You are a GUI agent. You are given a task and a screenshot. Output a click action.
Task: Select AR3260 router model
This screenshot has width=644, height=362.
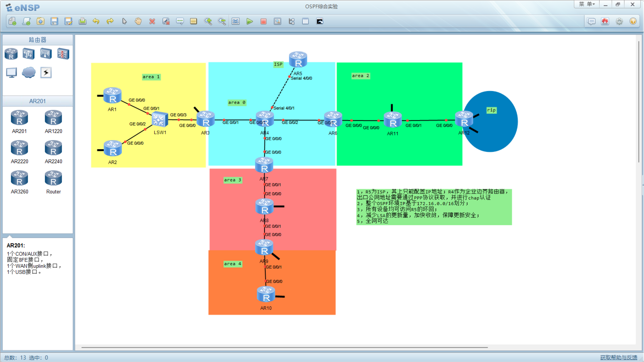pyautogui.click(x=19, y=178)
